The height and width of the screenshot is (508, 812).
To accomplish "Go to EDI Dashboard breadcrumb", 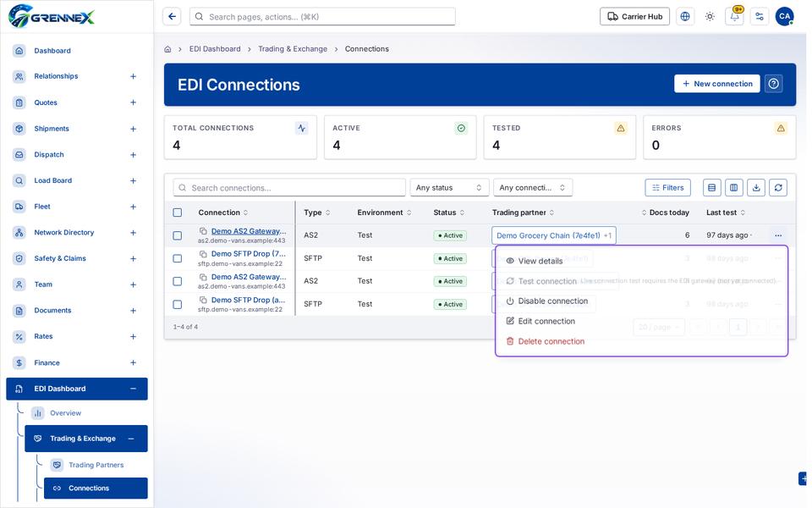I will pos(215,49).
